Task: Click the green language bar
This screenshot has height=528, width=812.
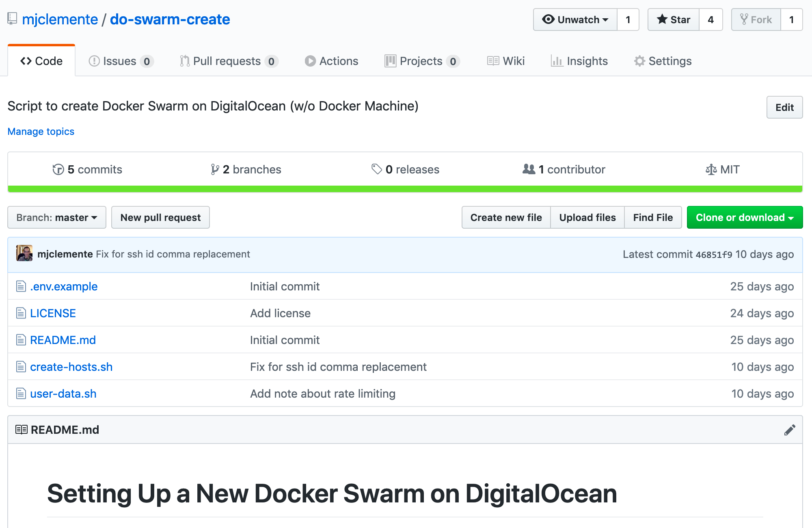Action: click(x=405, y=189)
